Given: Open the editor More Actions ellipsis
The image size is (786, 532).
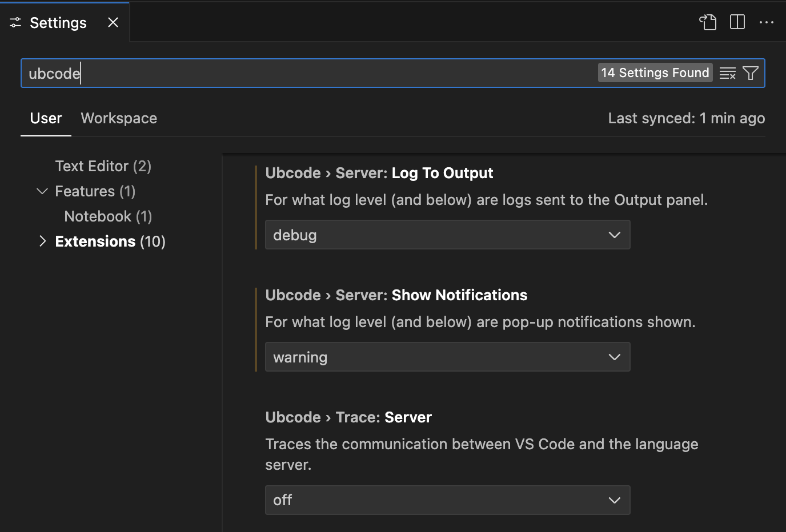Looking at the screenshot, I should click(x=767, y=22).
